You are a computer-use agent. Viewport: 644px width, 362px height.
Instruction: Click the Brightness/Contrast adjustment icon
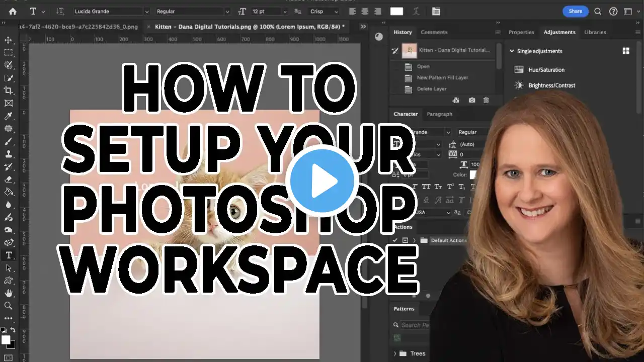click(x=519, y=85)
